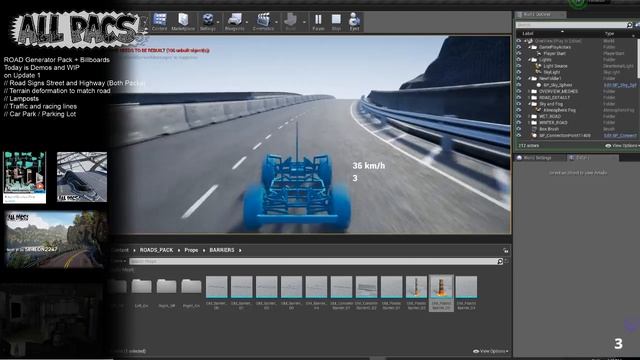This screenshot has height=360, width=640.
Task: Go to ROADS_PACK in the breadcrumb
Action: click(156, 250)
